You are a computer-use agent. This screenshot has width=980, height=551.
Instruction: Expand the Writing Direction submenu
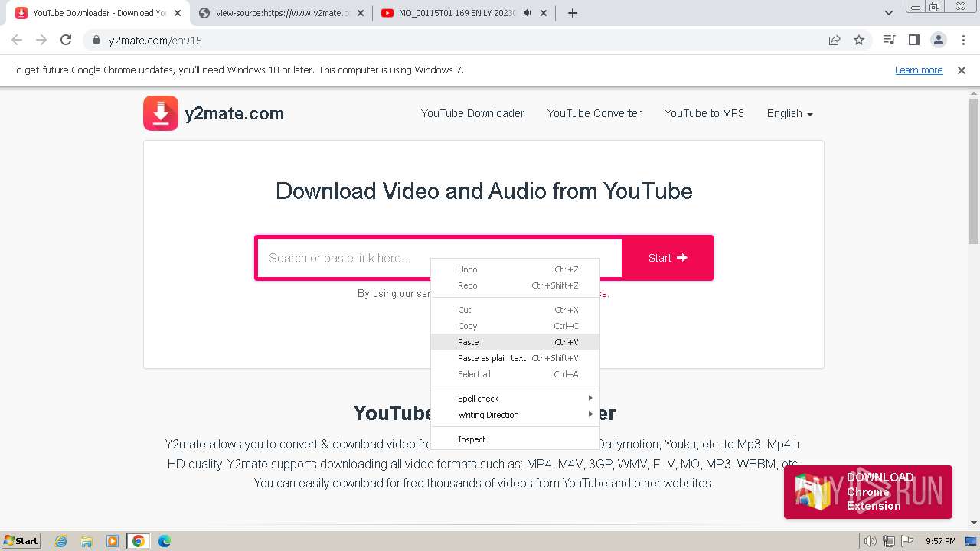click(515, 415)
